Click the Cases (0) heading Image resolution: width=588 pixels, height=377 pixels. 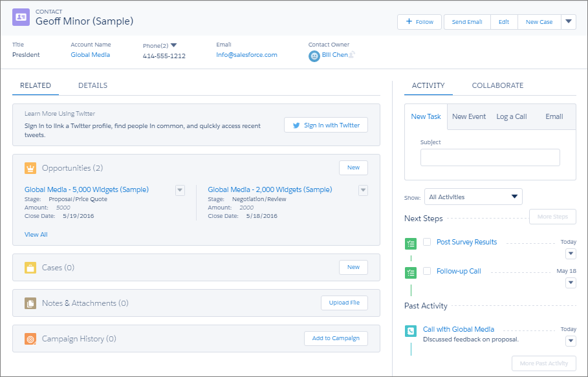pos(58,268)
